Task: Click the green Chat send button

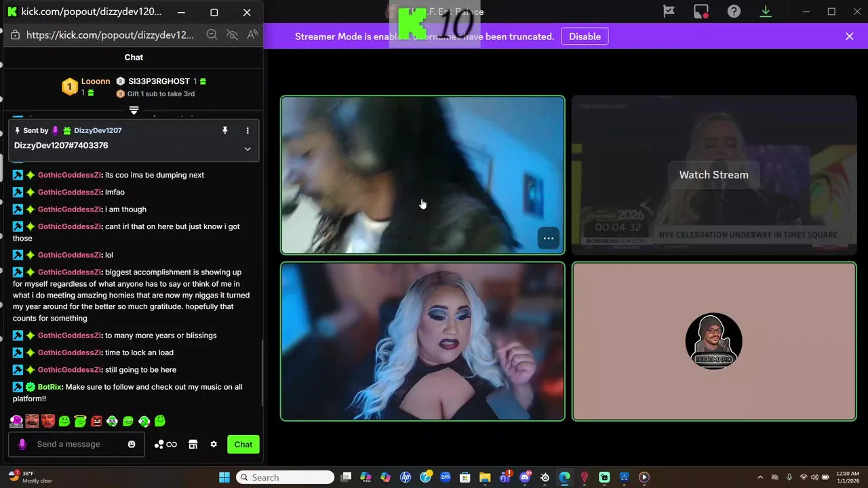Action: click(243, 444)
